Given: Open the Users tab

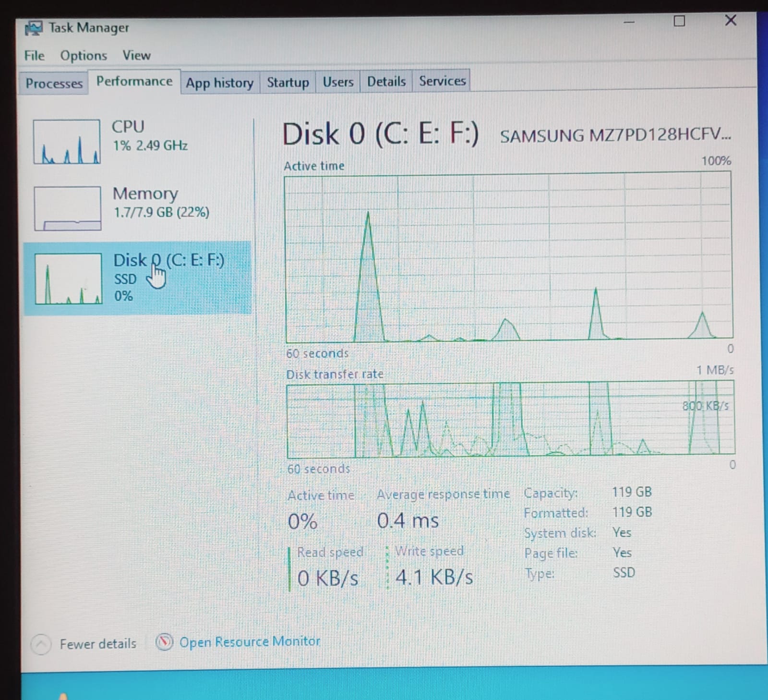Looking at the screenshot, I should pos(338,82).
